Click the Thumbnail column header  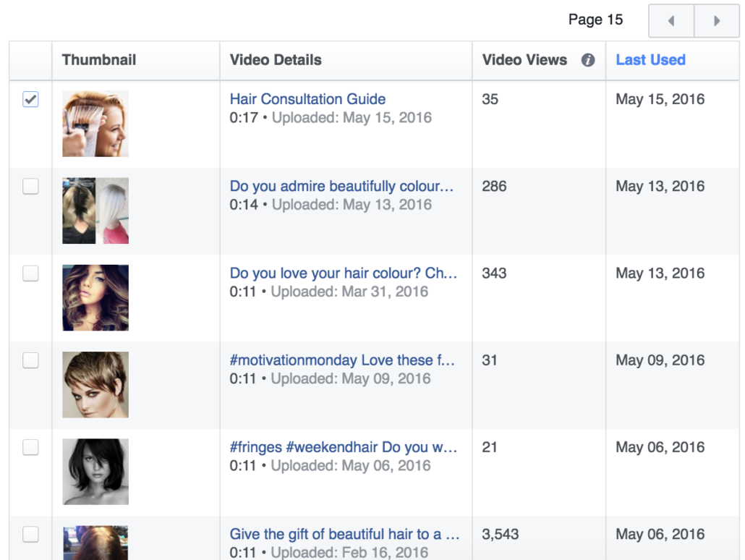pos(99,60)
